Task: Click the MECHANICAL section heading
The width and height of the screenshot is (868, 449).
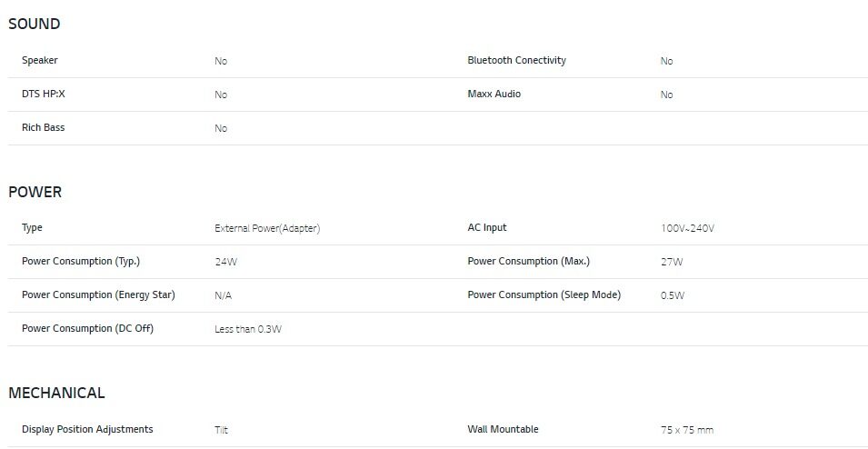Action: point(56,393)
